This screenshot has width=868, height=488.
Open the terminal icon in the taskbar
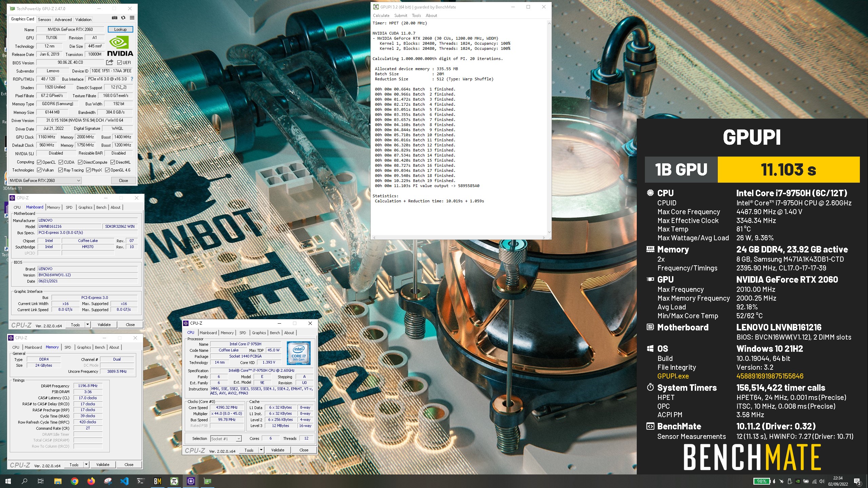(141, 481)
